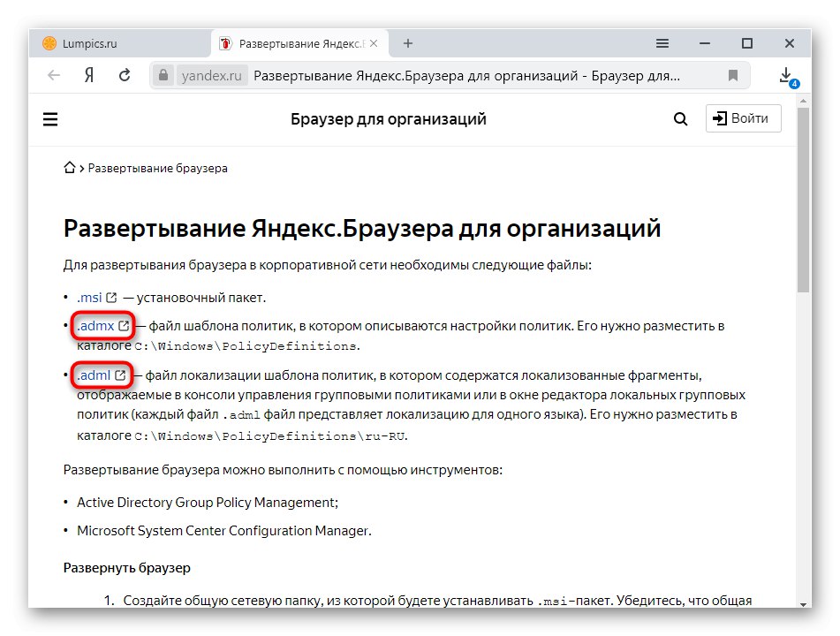Close the Развертывание Яндекс.Б tab
This screenshot has width=840, height=636.
click(374, 42)
